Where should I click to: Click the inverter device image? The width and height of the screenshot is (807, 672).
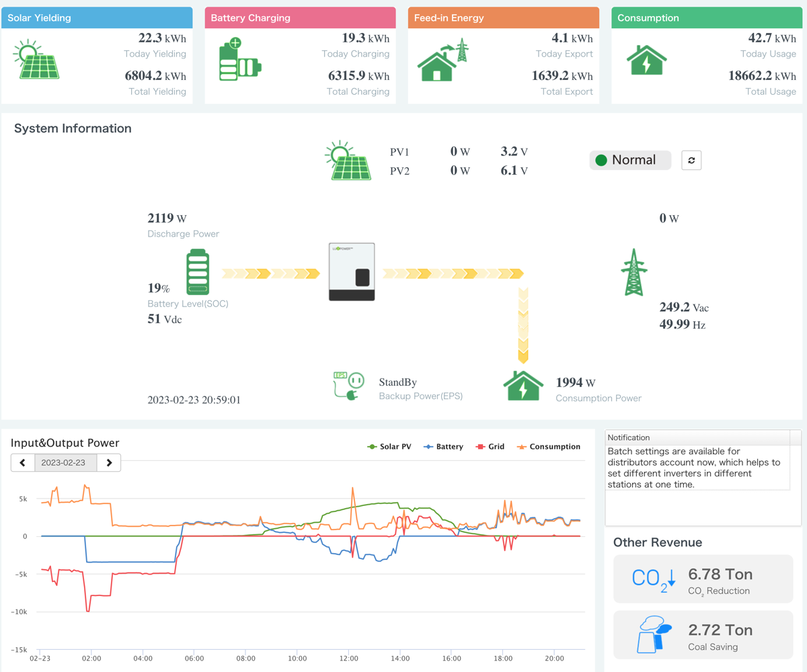[352, 272]
